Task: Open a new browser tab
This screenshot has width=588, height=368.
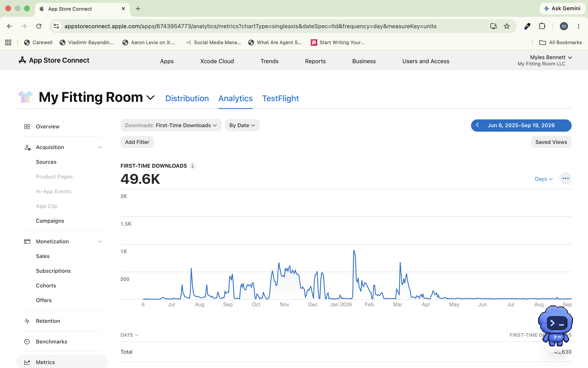Action: pyautogui.click(x=138, y=9)
